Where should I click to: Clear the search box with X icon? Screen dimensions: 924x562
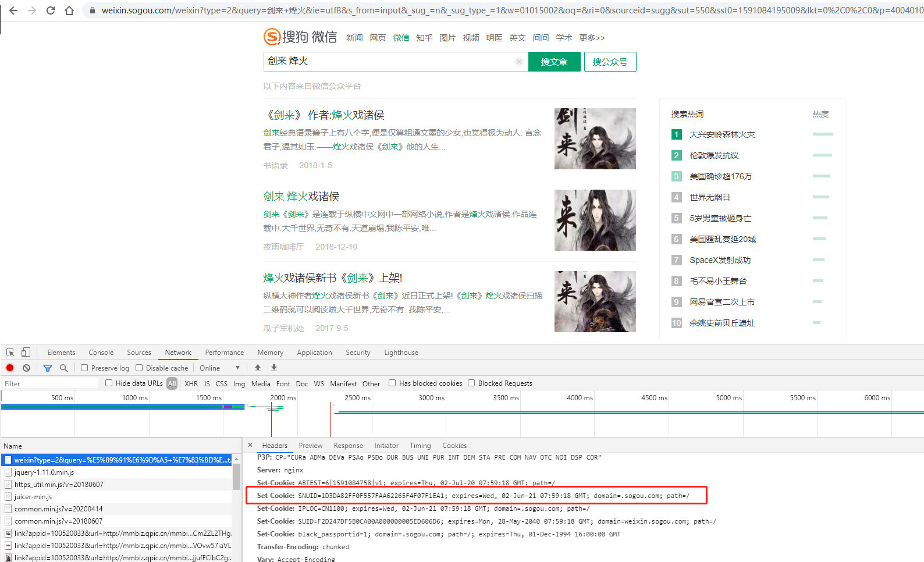coord(518,62)
